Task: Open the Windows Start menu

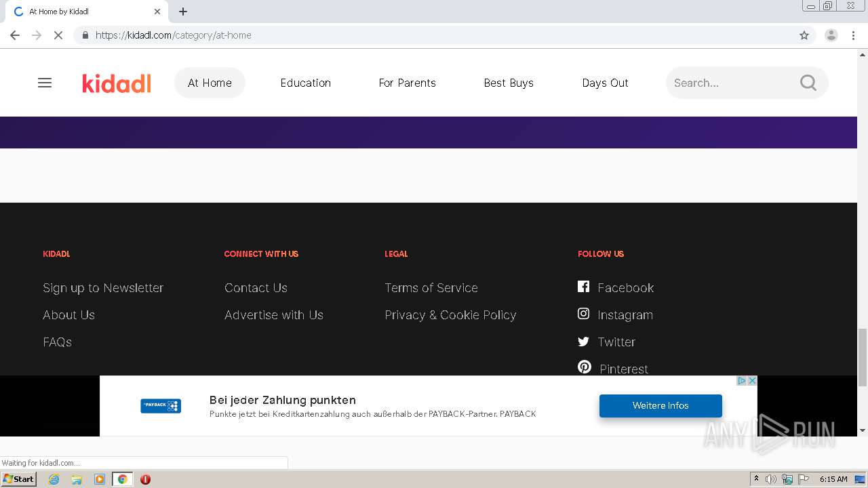Action: (19, 479)
